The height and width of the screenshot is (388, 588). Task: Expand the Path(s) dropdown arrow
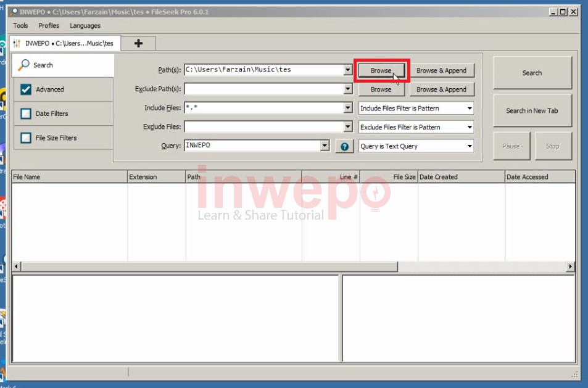click(x=348, y=70)
